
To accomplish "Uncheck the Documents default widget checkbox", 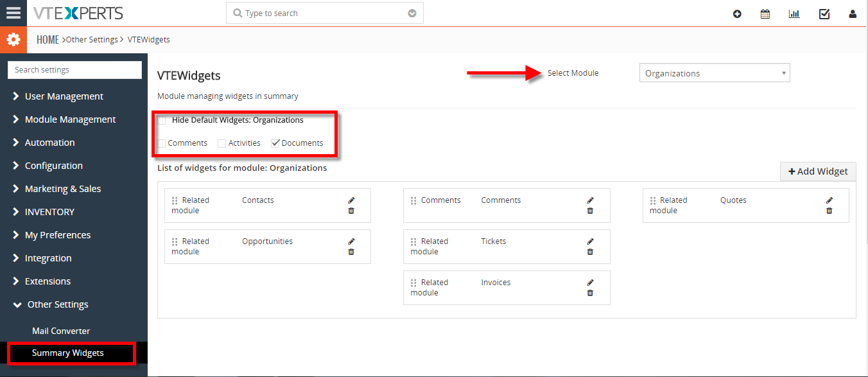I will [275, 143].
